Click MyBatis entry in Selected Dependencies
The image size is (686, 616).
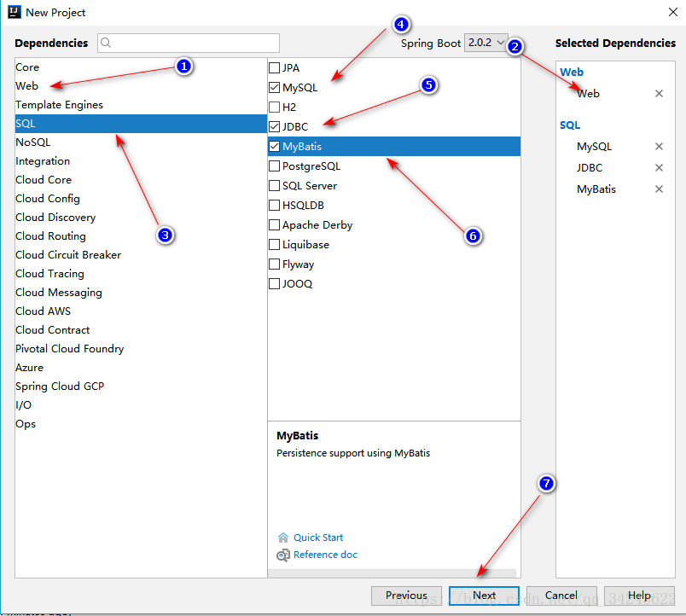pyautogui.click(x=596, y=189)
